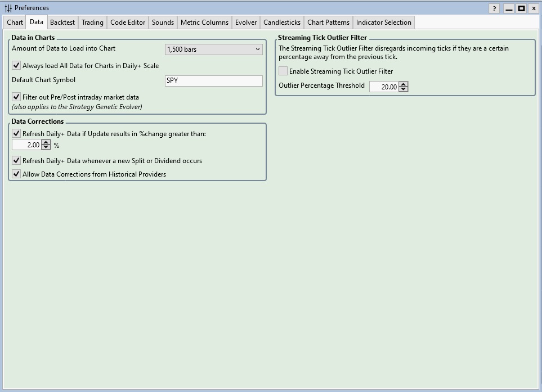Uncheck Allow Data Corrections from Historical Providers

pyautogui.click(x=16, y=174)
